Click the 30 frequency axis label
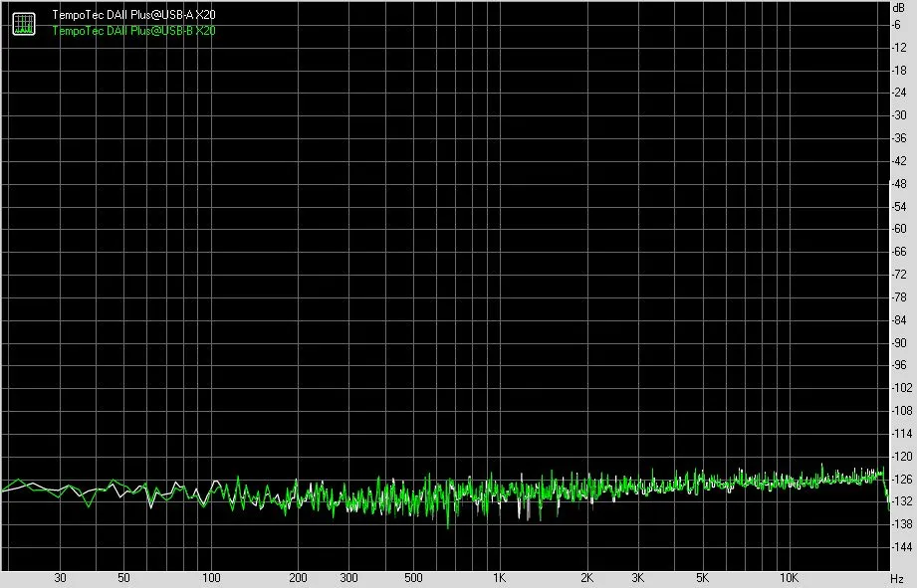The height and width of the screenshot is (588, 917). [60, 578]
